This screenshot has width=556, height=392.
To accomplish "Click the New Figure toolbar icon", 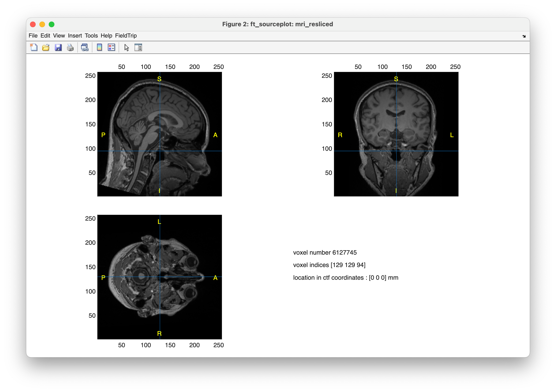I will (x=34, y=48).
